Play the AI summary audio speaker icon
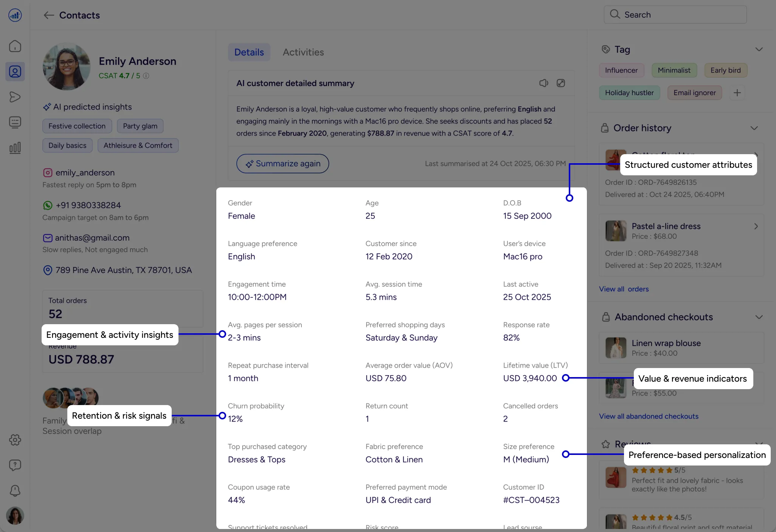Viewport: 776px width, 532px height. click(543, 83)
